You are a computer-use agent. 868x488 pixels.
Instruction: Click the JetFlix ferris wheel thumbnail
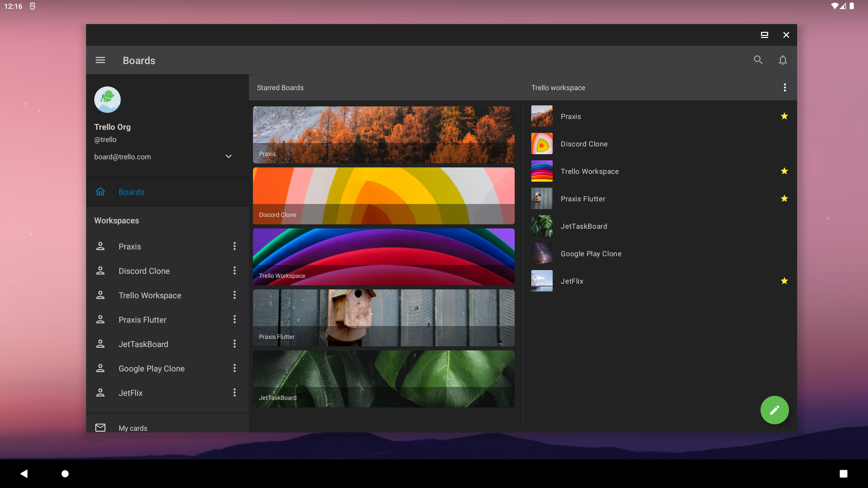[542, 281]
